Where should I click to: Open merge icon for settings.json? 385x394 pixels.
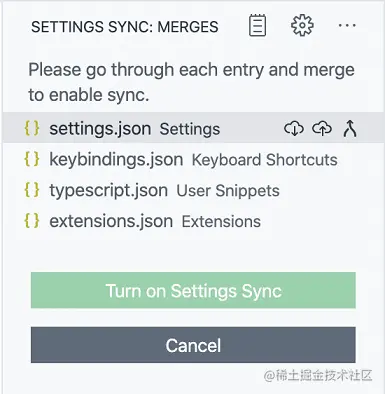tap(350, 129)
